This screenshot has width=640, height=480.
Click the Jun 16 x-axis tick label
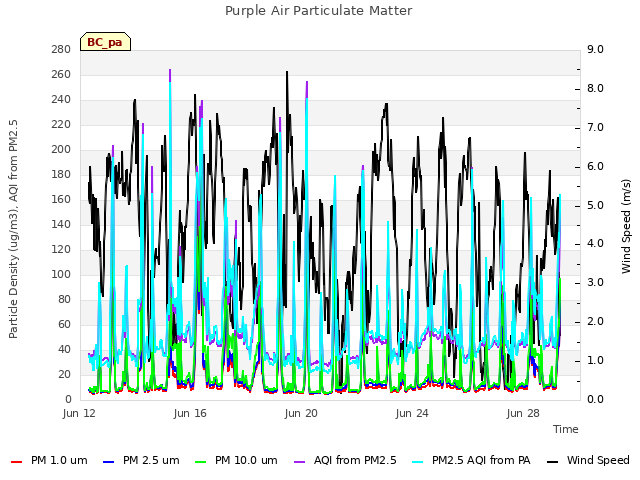[190, 413]
